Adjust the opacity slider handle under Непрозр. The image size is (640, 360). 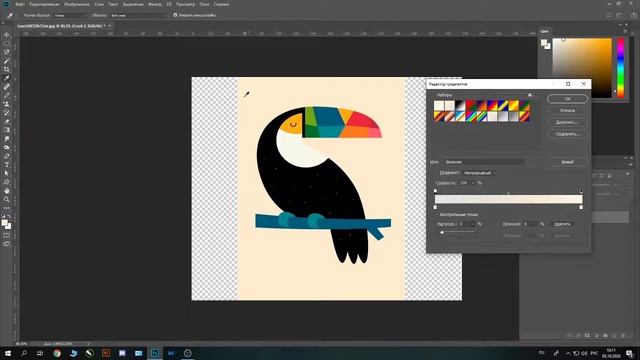click(x=442, y=232)
